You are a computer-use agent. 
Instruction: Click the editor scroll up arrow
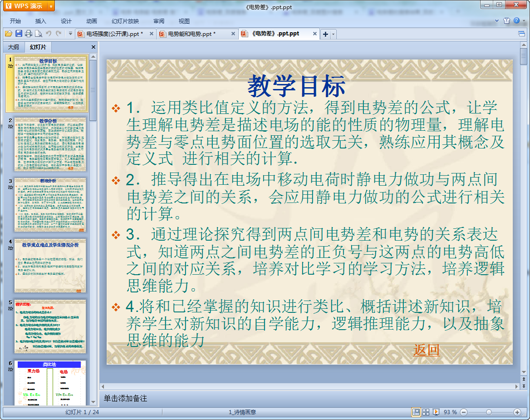pos(524,44)
